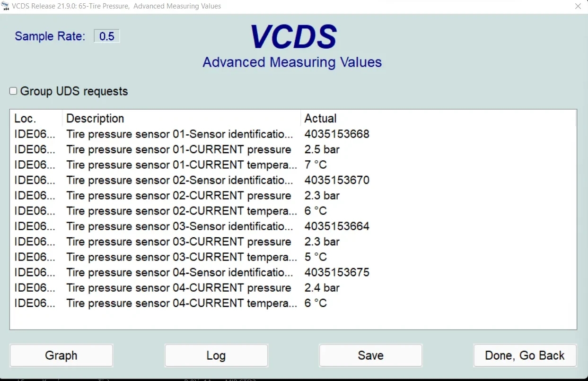588x381 pixels.
Task: Click the Loc. column header
Action: tap(36, 118)
